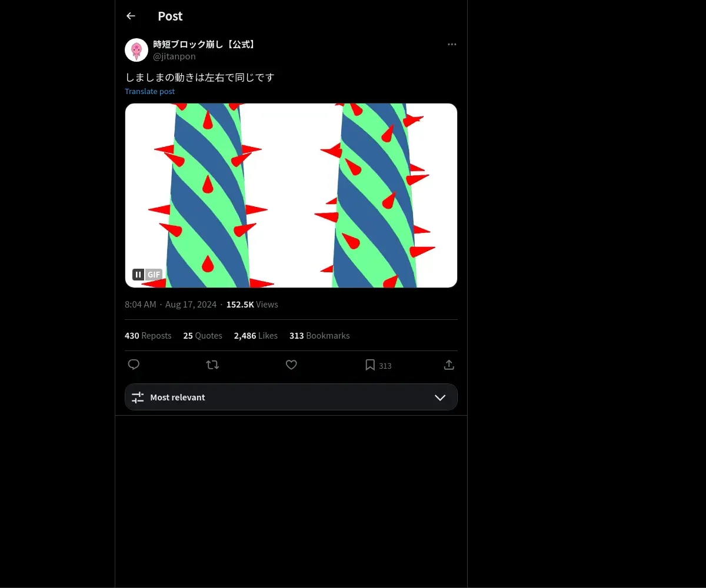
Task: Repost using the retweet arrows icon
Action: 212,365
